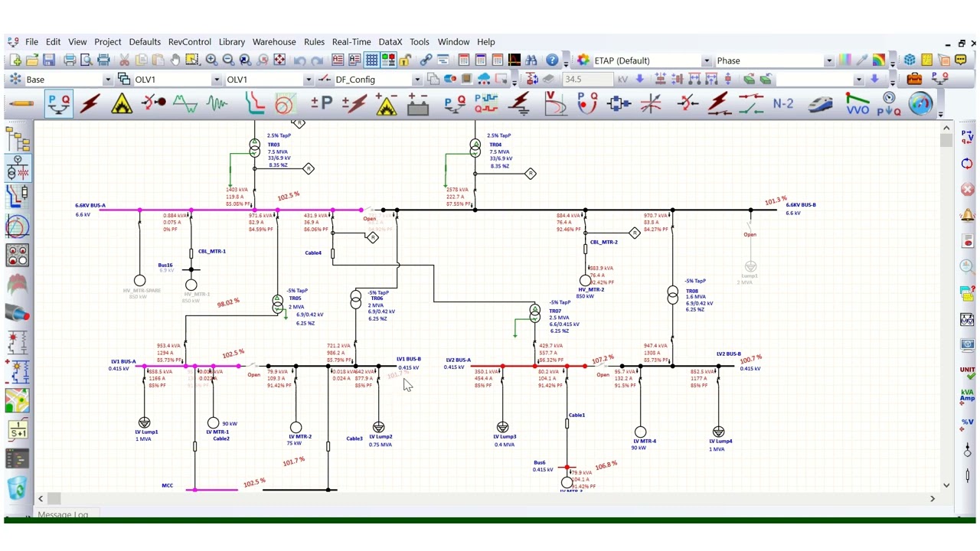Image resolution: width=980 pixels, height=551 pixels.
Task: Open the Real-Time menu
Action: click(351, 42)
